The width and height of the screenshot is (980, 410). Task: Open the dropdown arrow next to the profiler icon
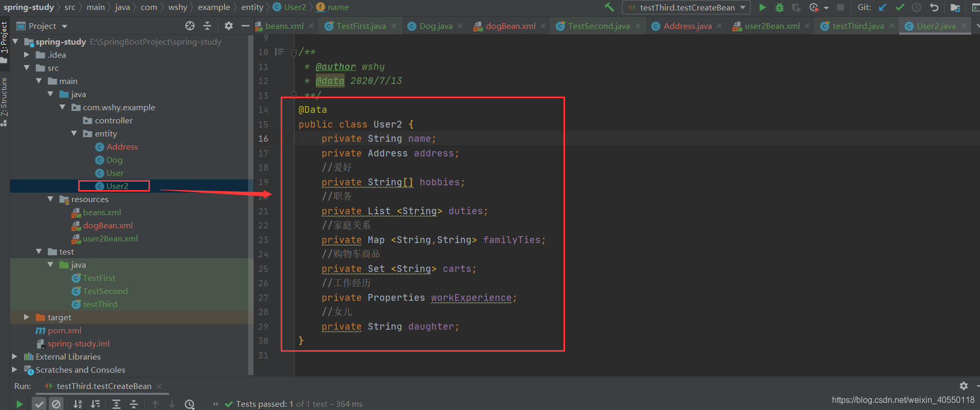[x=826, y=8]
